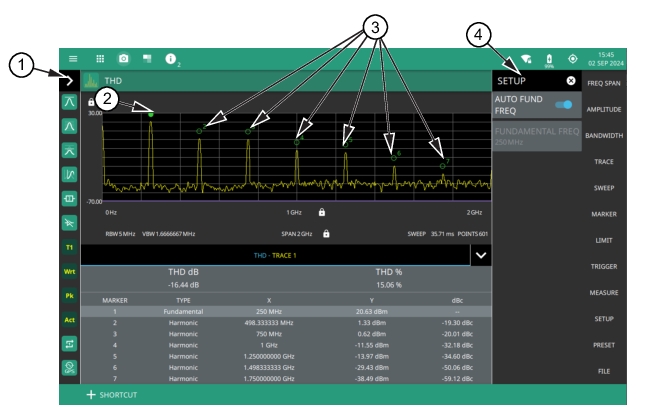Expand the THD - TRACE 1 dropdown arrow
The image size is (648, 410).
[x=481, y=255]
